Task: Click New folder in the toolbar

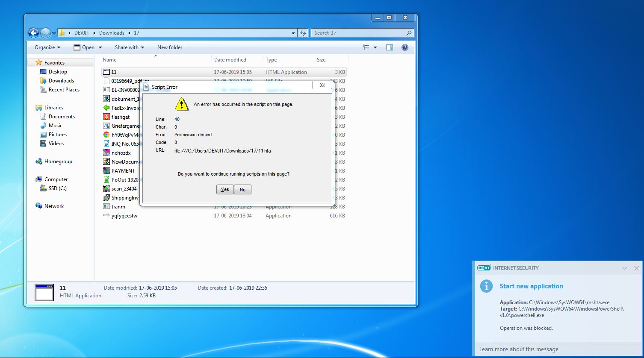Action: tap(170, 47)
